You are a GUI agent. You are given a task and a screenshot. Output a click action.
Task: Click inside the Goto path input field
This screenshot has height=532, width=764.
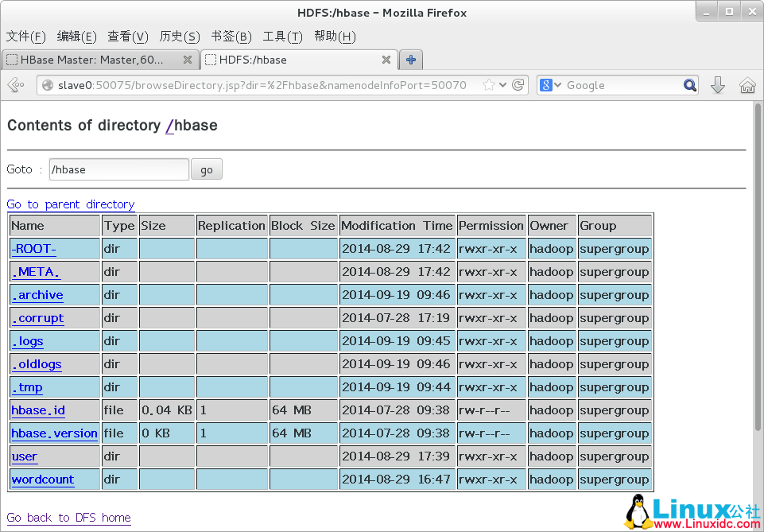[x=118, y=169]
